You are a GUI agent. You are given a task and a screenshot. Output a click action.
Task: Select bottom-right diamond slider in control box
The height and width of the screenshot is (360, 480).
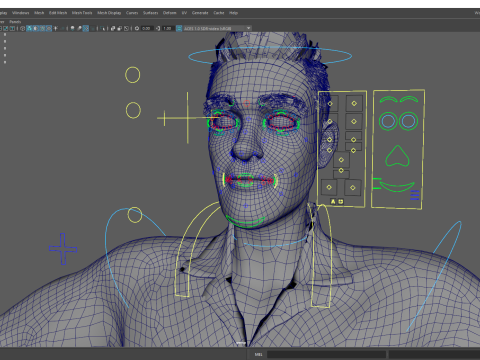coord(353,188)
